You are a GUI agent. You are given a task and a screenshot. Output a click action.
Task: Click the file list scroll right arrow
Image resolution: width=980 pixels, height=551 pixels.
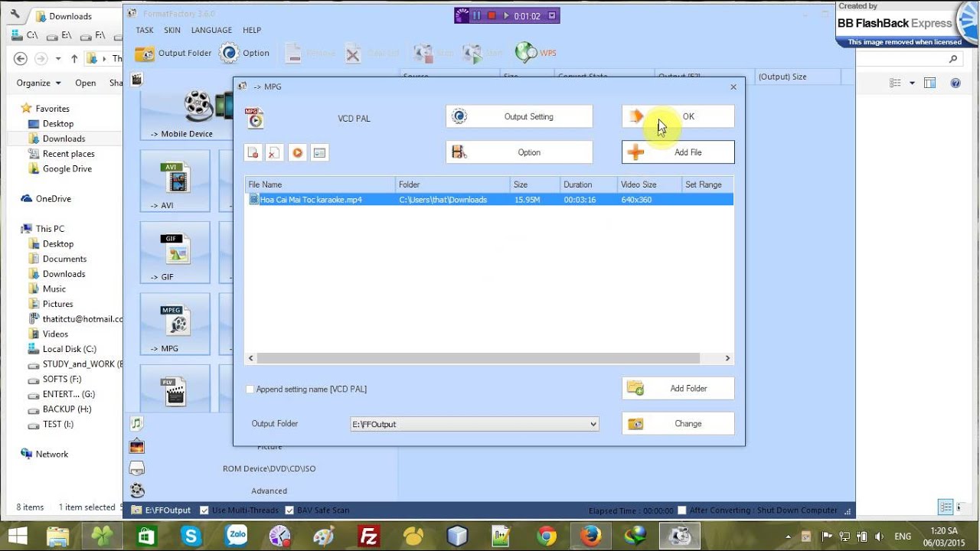(x=727, y=358)
